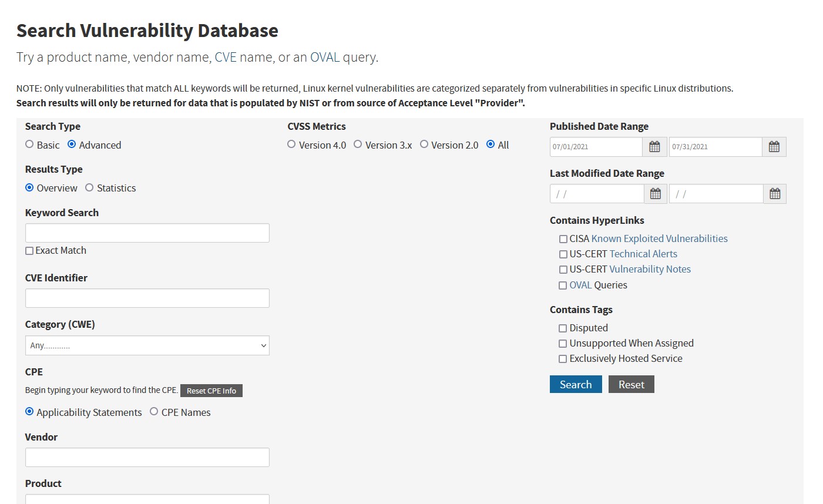Screen dimensions: 823x504
Task: Open the Published start date calendar picker
Action: (654, 146)
